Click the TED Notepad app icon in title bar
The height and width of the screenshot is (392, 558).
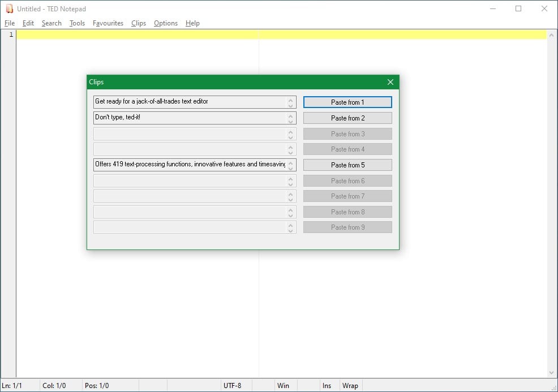tap(9, 8)
